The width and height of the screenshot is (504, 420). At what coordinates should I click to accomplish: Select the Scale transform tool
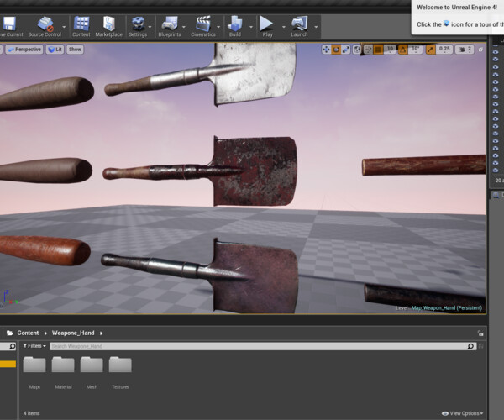tap(346, 50)
